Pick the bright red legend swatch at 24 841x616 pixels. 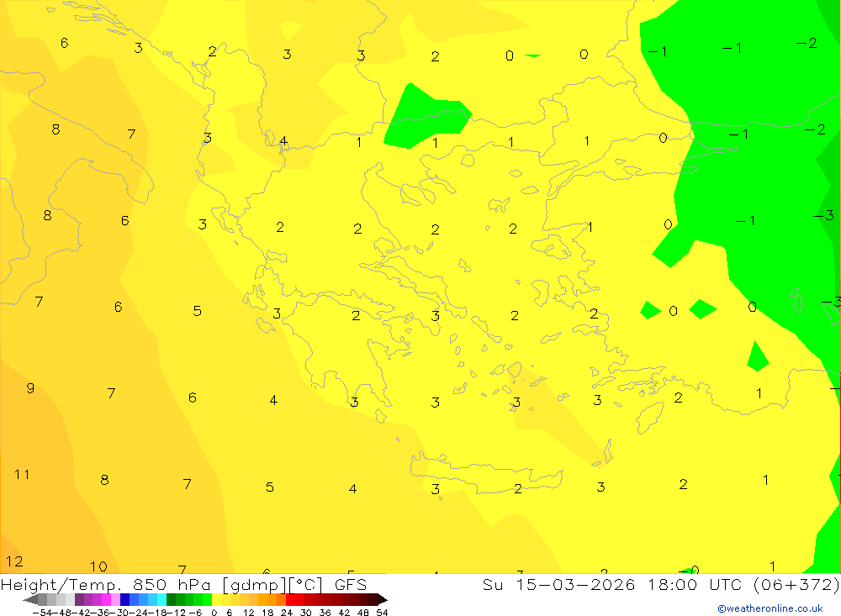click(x=290, y=599)
